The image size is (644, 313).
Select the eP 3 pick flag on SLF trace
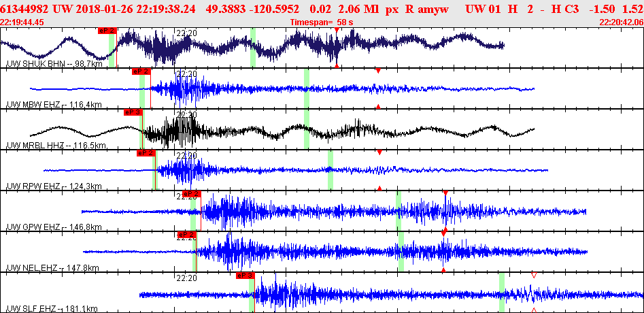245,276
